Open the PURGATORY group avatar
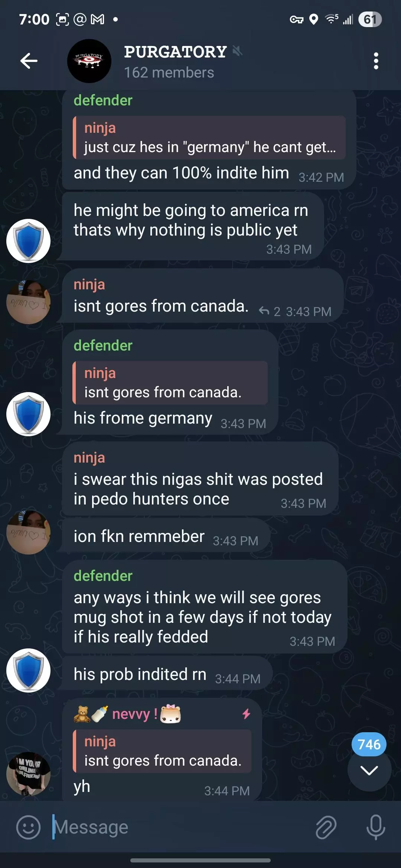 point(89,61)
